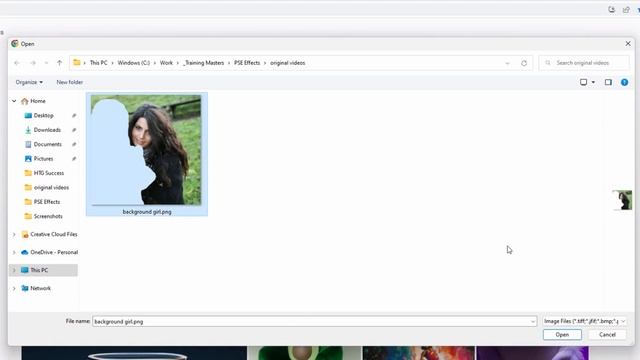Toggle the pin on the Pictures row
The width and height of the screenshot is (640, 360).
coord(74,158)
